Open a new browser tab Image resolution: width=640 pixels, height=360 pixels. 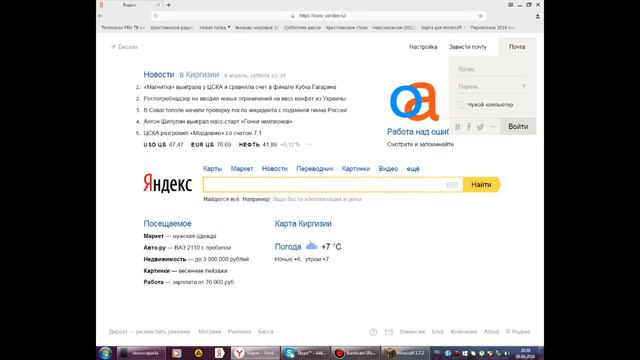[x=169, y=5]
